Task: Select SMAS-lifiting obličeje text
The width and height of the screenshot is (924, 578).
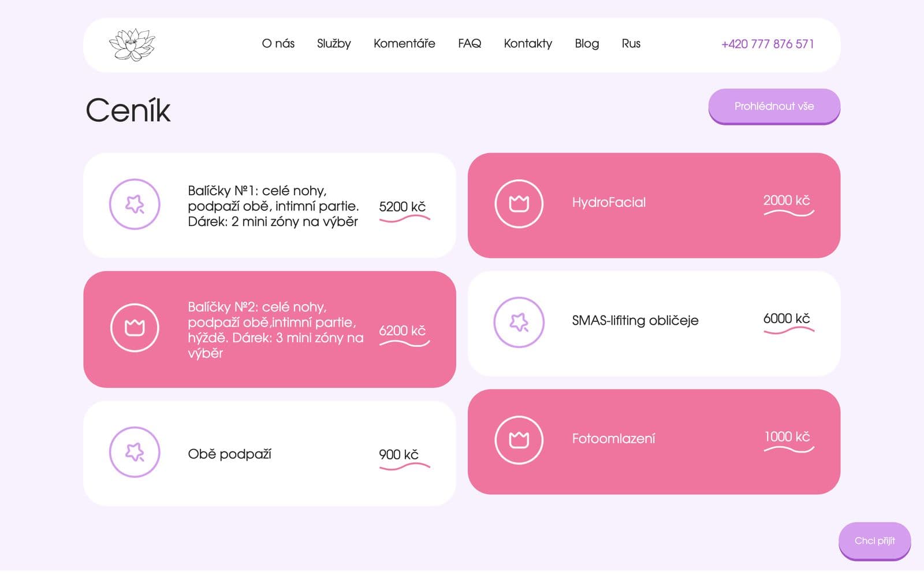Action: (x=635, y=320)
